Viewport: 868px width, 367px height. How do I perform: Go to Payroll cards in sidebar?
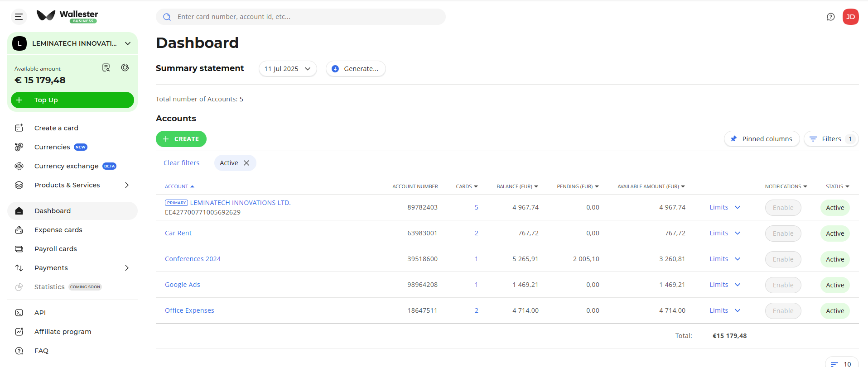coord(55,249)
